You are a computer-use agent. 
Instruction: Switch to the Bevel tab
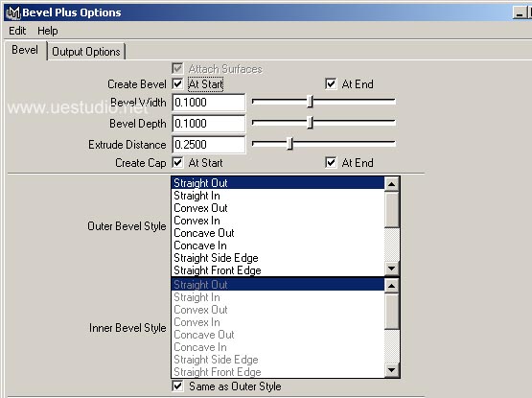click(x=25, y=50)
